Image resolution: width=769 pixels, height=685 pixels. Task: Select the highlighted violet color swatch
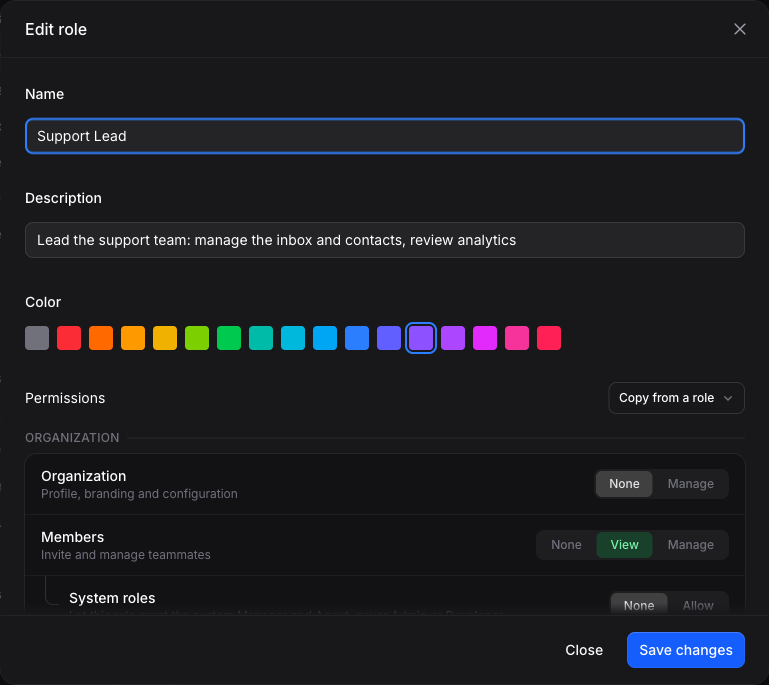click(x=421, y=338)
